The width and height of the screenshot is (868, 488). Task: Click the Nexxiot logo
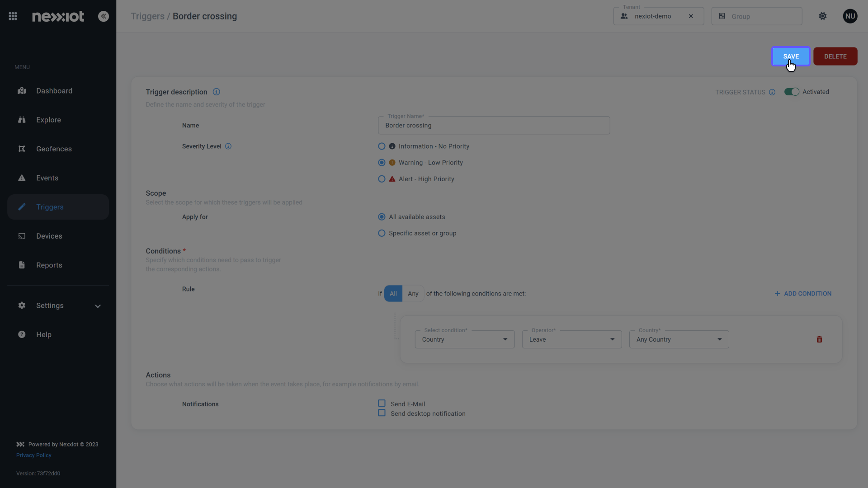coord(58,16)
